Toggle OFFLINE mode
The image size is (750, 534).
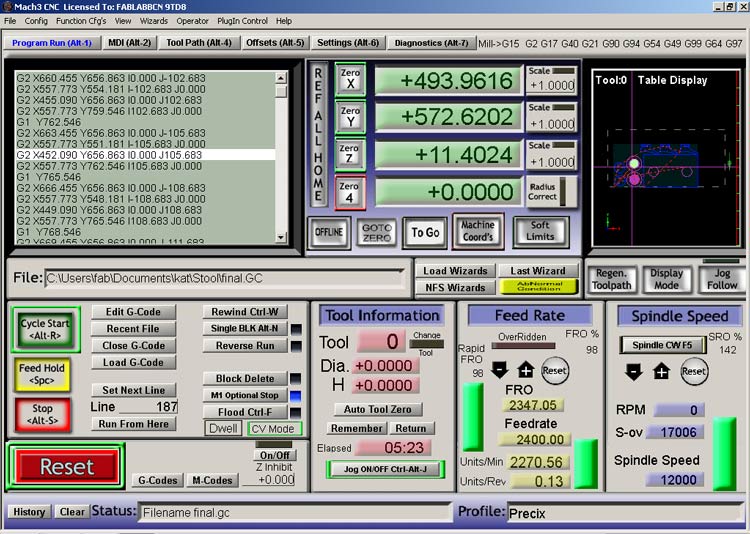point(329,233)
